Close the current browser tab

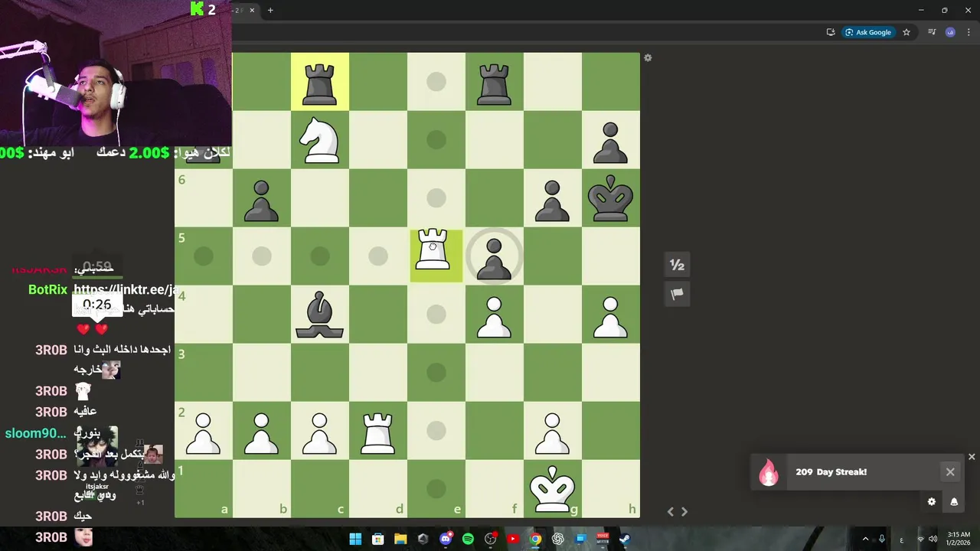(252, 10)
